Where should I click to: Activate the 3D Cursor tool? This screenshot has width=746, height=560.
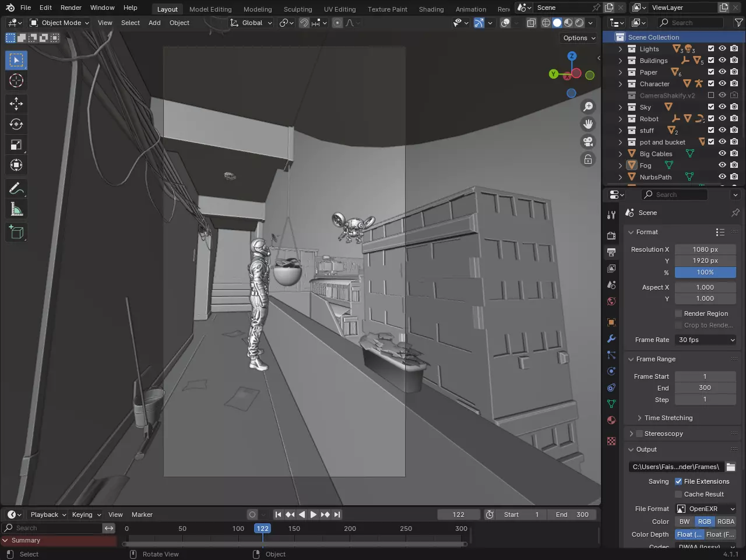coord(16,80)
